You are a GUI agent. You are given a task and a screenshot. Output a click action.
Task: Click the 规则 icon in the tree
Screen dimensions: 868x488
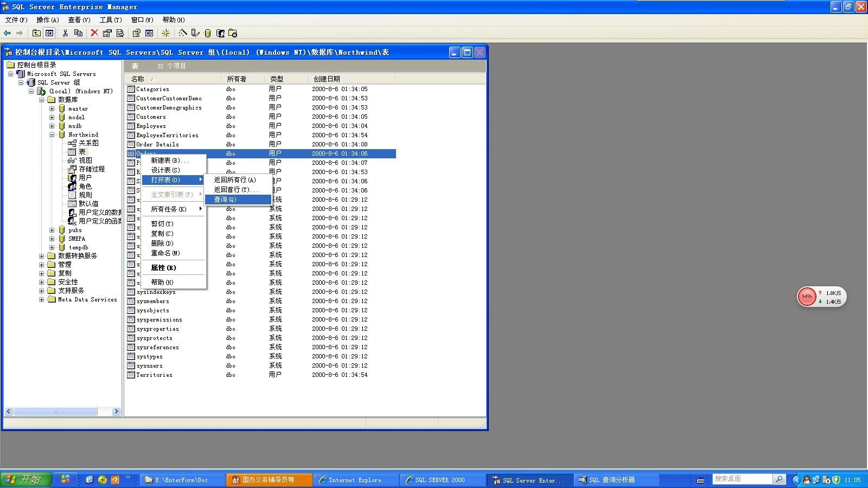(72, 195)
